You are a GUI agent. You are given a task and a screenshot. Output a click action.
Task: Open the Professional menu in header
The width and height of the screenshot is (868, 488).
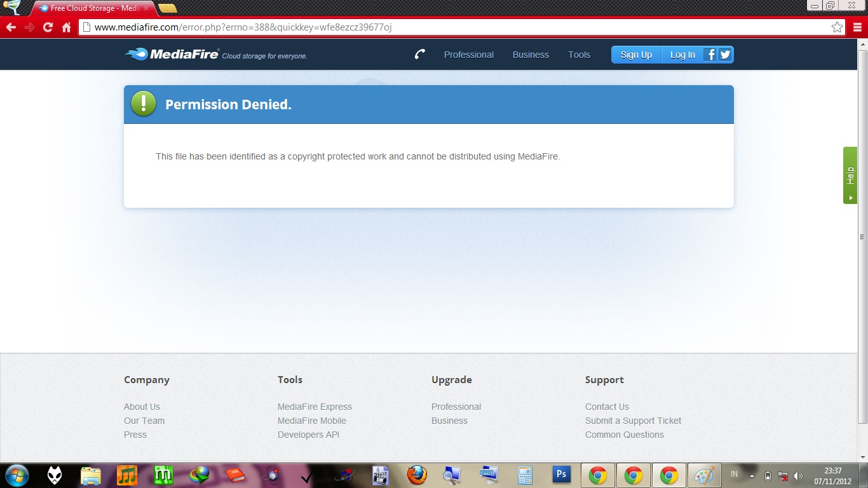click(x=469, y=55)
